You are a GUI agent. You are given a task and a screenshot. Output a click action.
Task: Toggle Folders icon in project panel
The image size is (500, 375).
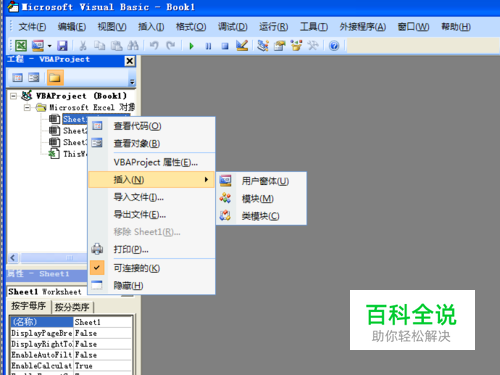pyautogui.click(x=55, y=78)
